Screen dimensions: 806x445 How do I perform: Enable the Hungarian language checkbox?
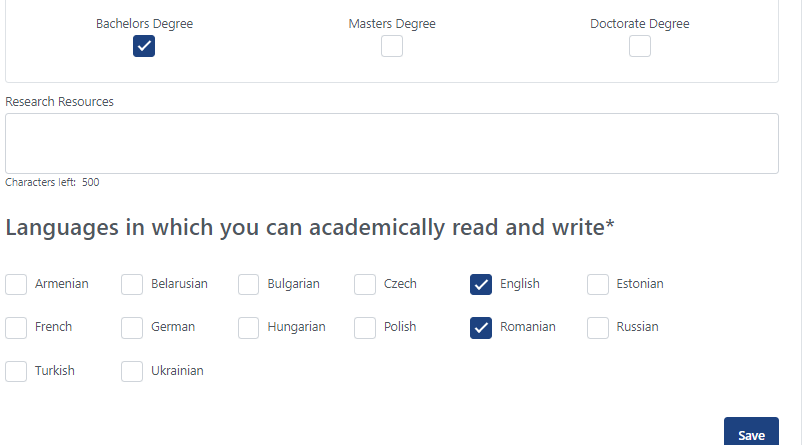(248, 328)
